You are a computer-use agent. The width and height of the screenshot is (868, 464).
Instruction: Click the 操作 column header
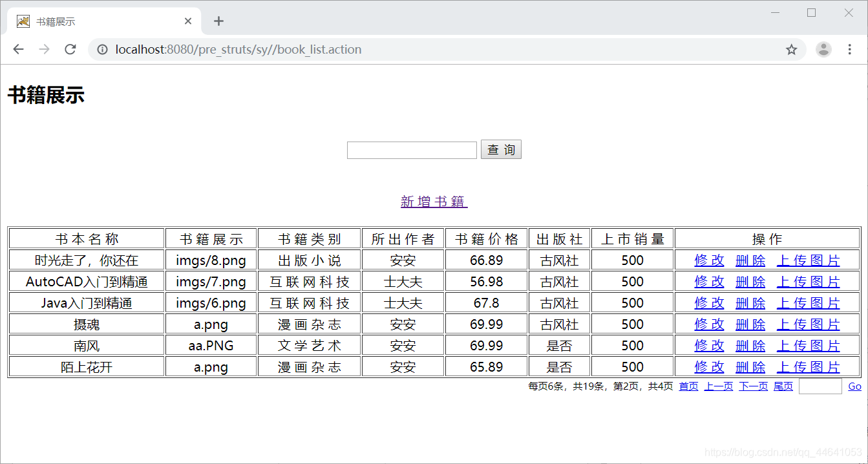coord(767,239)
